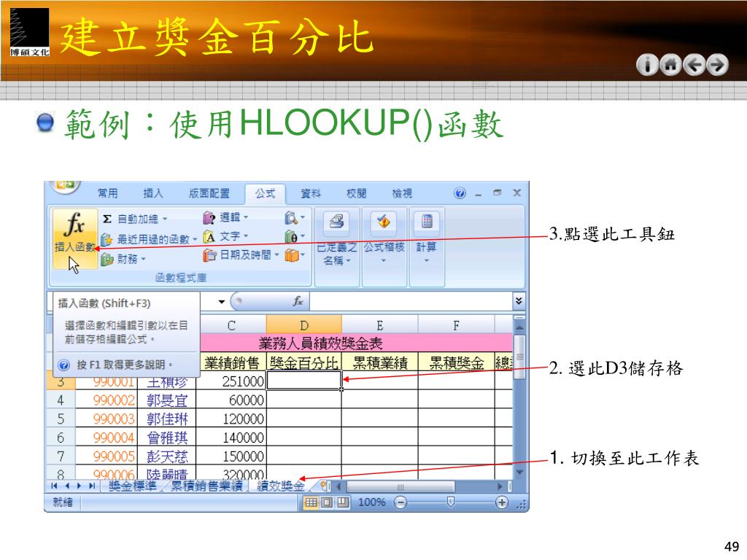Switch to Page Break Preview button
The height and width of the screenshot is (560, 747).
click(x=343, y=502)
